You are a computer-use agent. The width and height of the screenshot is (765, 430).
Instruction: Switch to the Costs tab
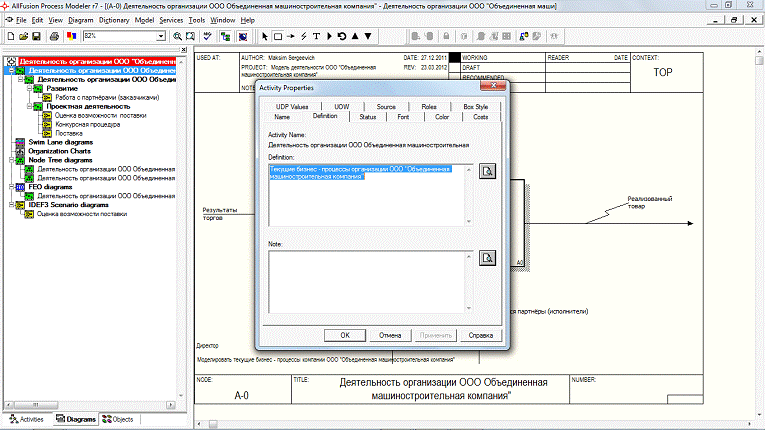coord(481,117)
